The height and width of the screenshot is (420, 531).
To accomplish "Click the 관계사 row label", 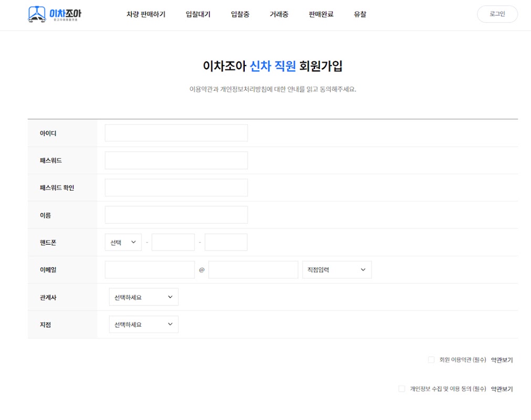I will 48,298.
